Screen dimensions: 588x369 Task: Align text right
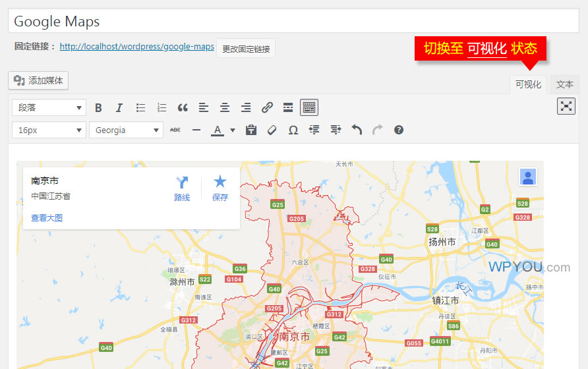246,108
